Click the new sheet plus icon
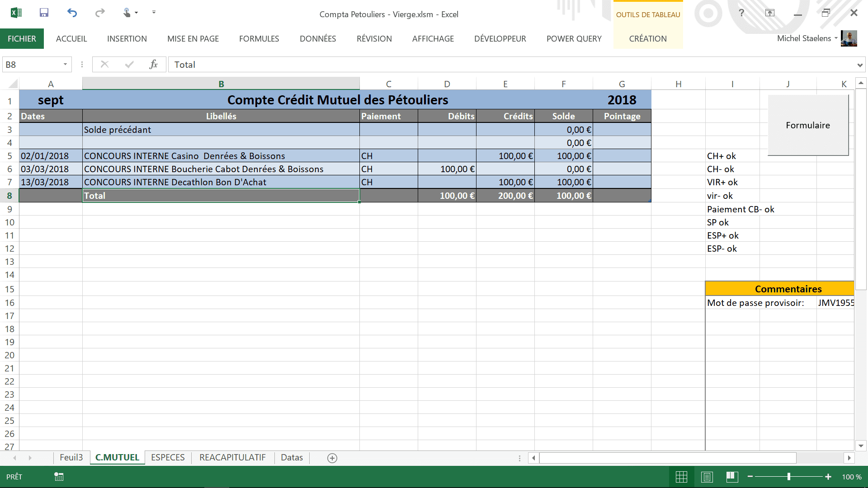Image resolution: width=868 pixels, height=488 pixels. 332,458
